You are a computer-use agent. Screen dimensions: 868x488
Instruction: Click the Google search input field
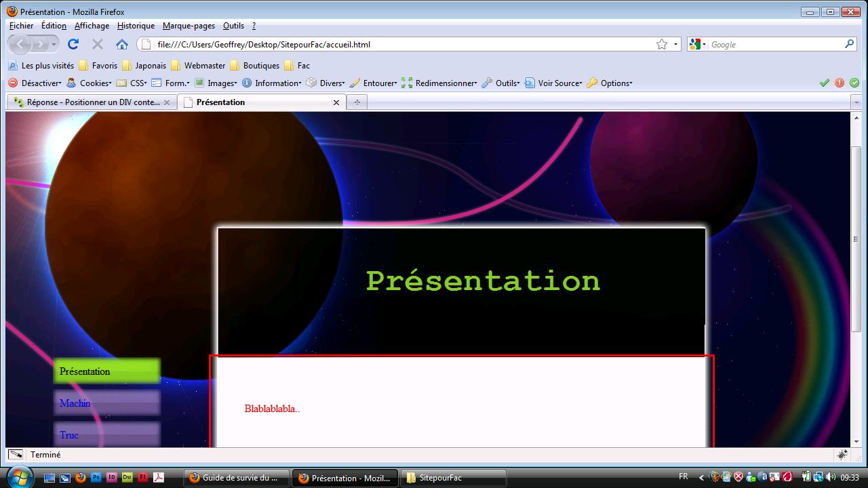coord(776,44)
